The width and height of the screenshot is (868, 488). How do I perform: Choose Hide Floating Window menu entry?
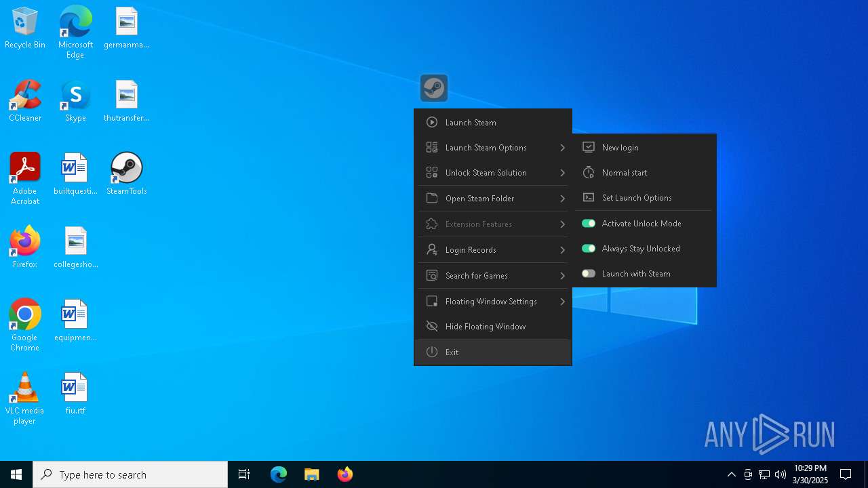coord(493,327)
